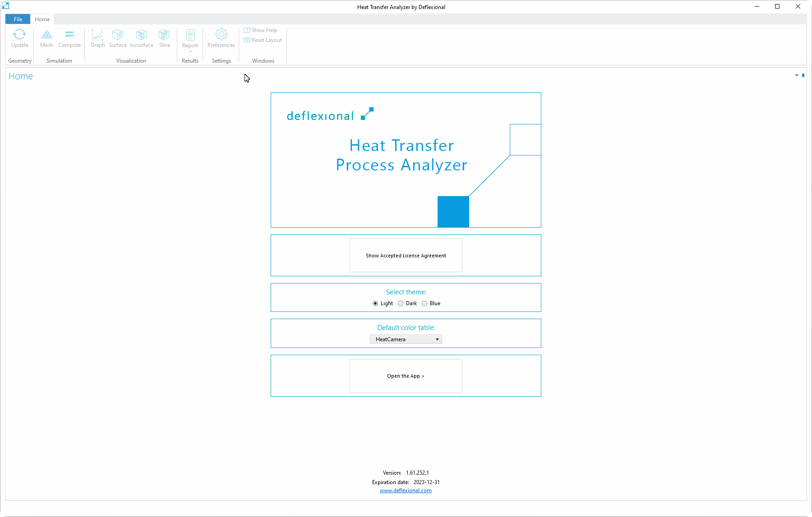812x517 pixels.
Task: Select the Mesh simulation tool
Action: click(46, 38)
